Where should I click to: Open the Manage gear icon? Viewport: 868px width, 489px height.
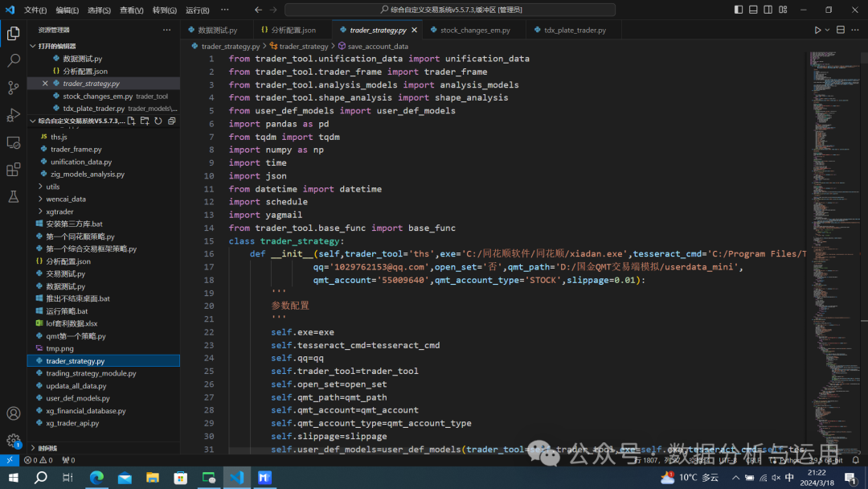14,441
